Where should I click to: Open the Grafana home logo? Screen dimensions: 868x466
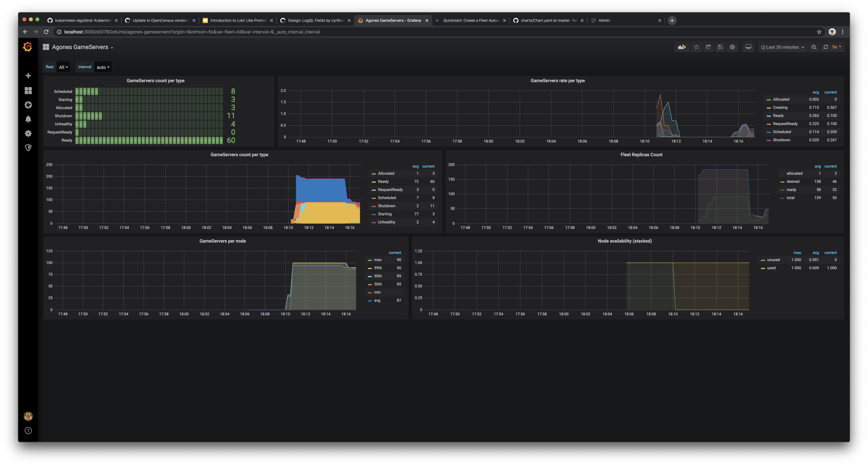pos(28,47)
